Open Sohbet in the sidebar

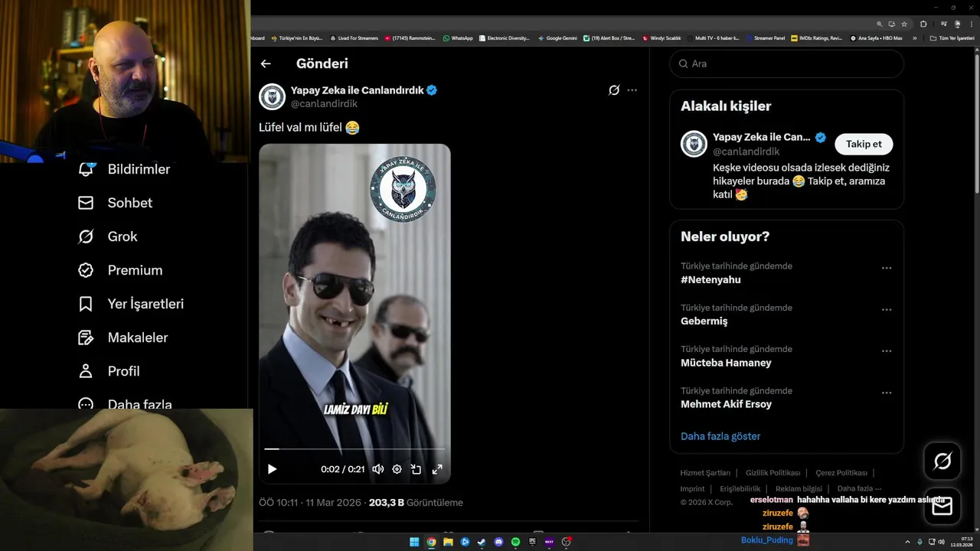[x=115, y=203]
